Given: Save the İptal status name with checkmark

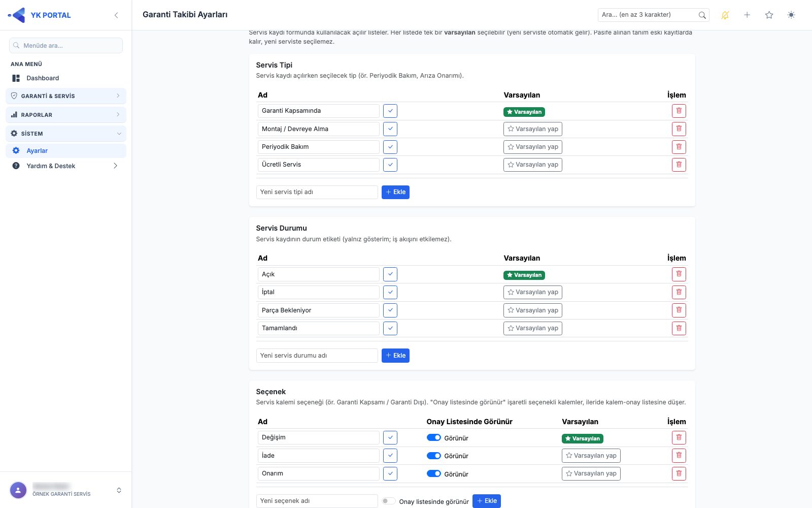Looking at the screenshot, I should pos(390,292).
